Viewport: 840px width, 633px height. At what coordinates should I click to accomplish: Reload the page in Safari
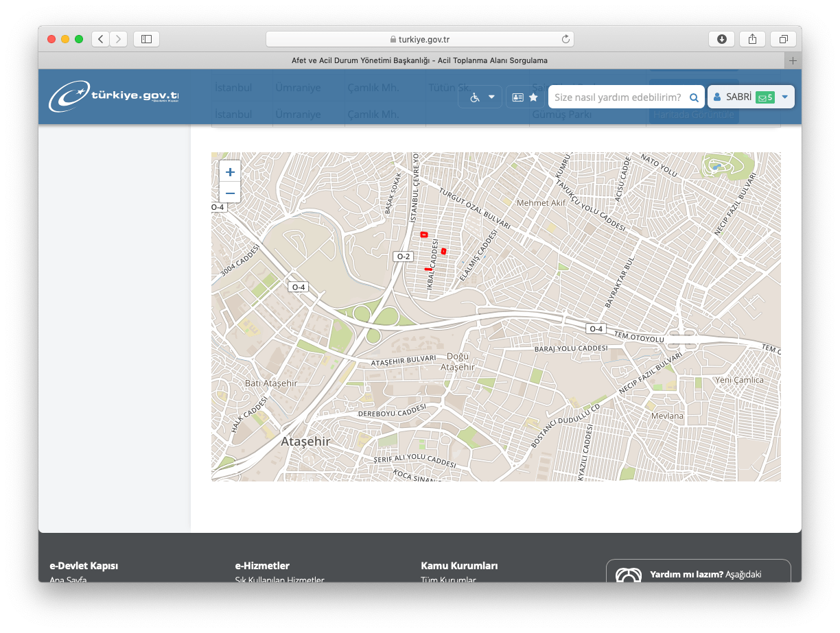[565, 39]
